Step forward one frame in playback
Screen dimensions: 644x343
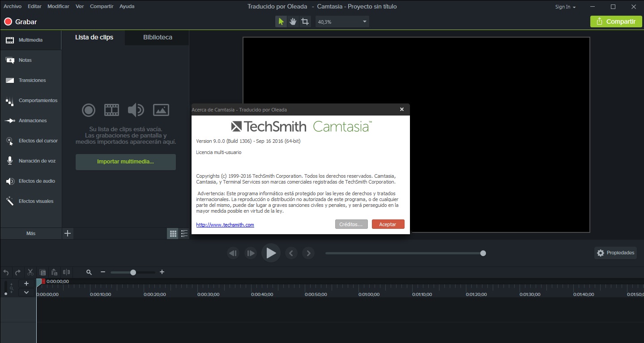(x=251, y=253)
